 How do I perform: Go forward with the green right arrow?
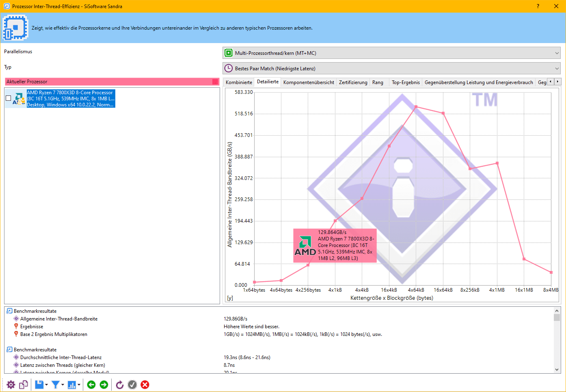click(104, 385)
